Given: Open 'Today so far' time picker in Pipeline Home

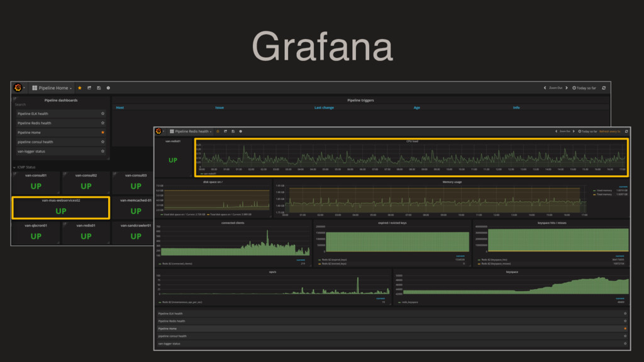Looking at the screenshot, I should (x=584, y=88).
